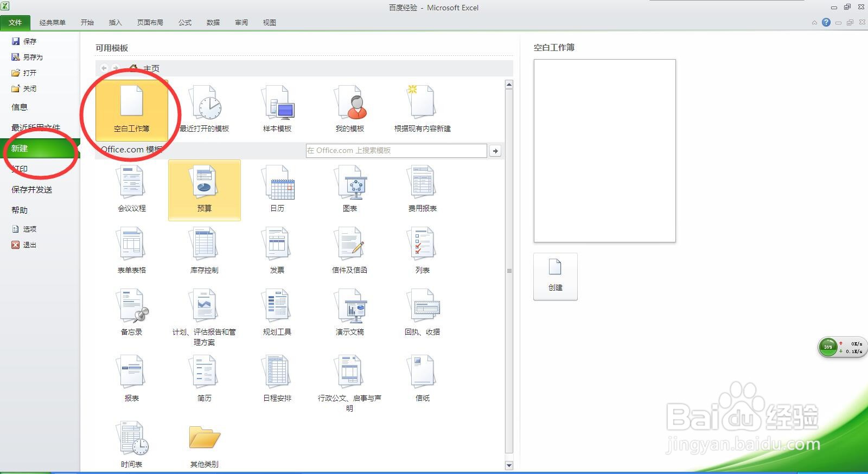This screenshot has height=474, width=868.
Task: Click the template list scroll-down arrow
Action: (x=509, y=465)
